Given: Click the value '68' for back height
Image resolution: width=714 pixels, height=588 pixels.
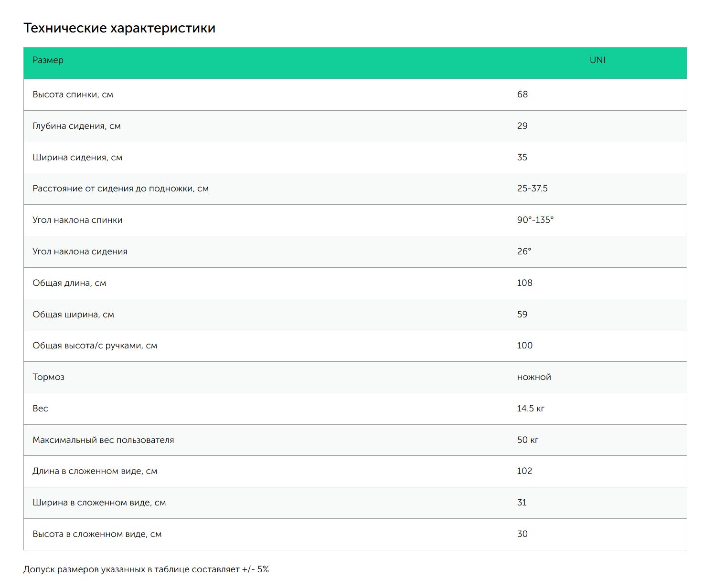Looking at the screenshot, I should click(522, 94).
